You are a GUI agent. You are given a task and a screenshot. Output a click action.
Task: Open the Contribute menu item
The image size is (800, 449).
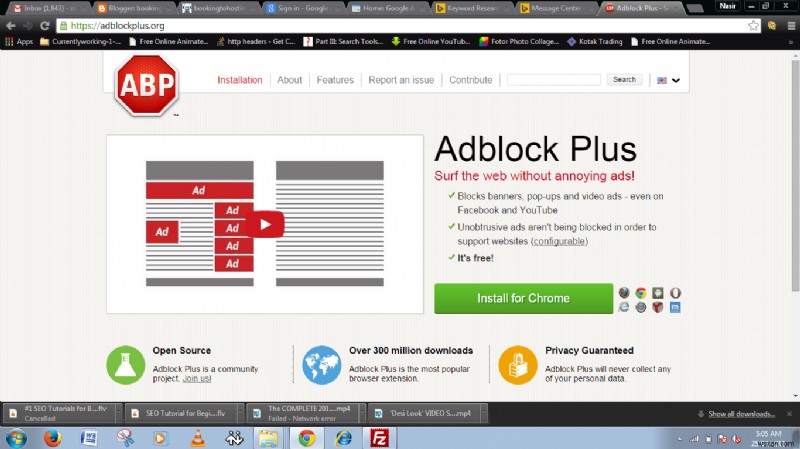pos(471,80)
